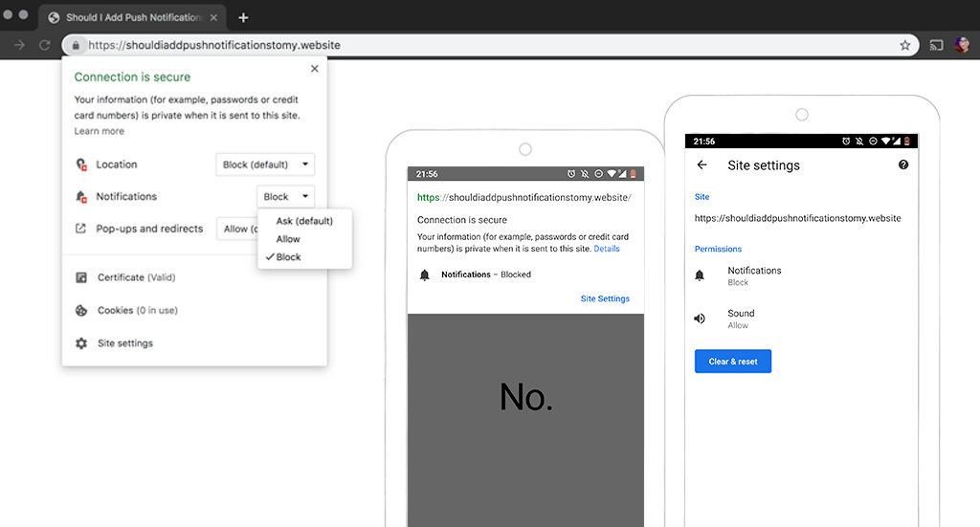
Task: Select Ask (default) in notification menu
Action: [304, 221]
